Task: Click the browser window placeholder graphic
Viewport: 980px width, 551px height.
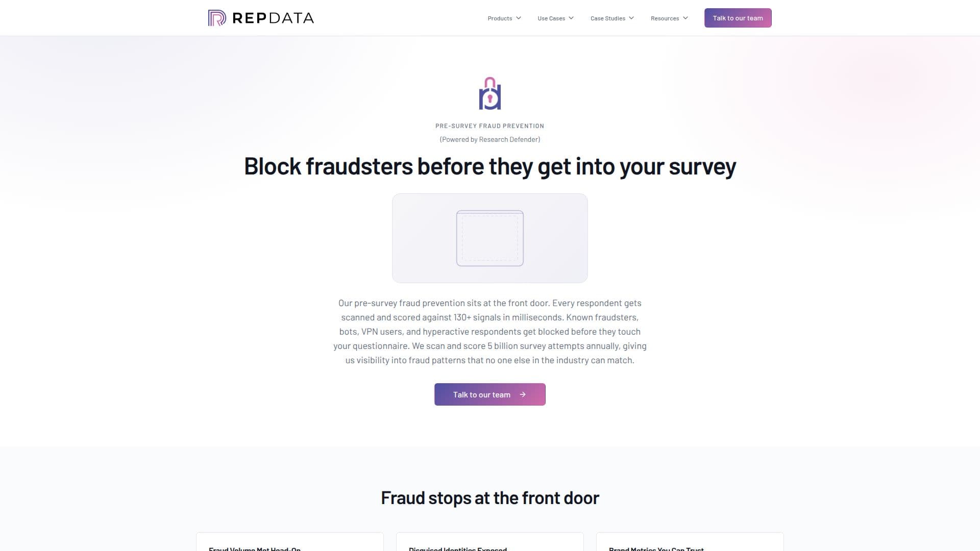Action: [490, 238]
